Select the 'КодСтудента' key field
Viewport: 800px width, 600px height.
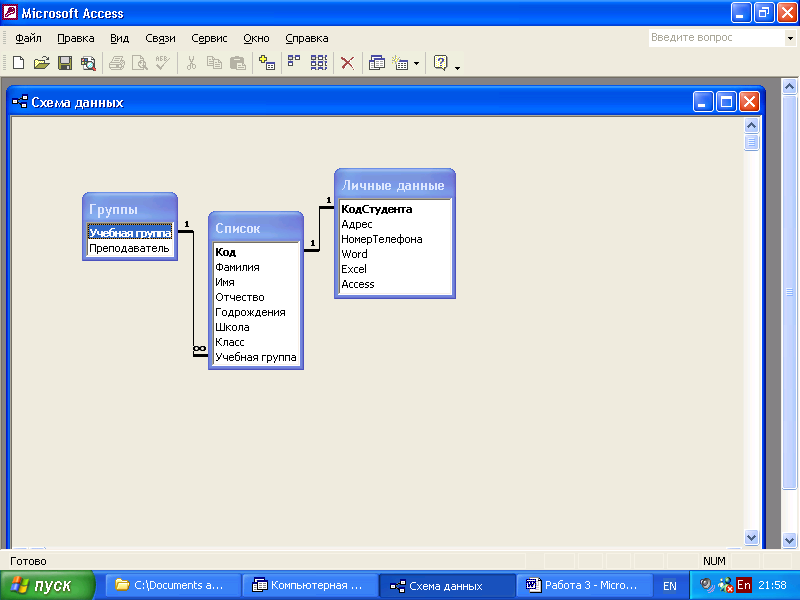[x=377, y=209]
